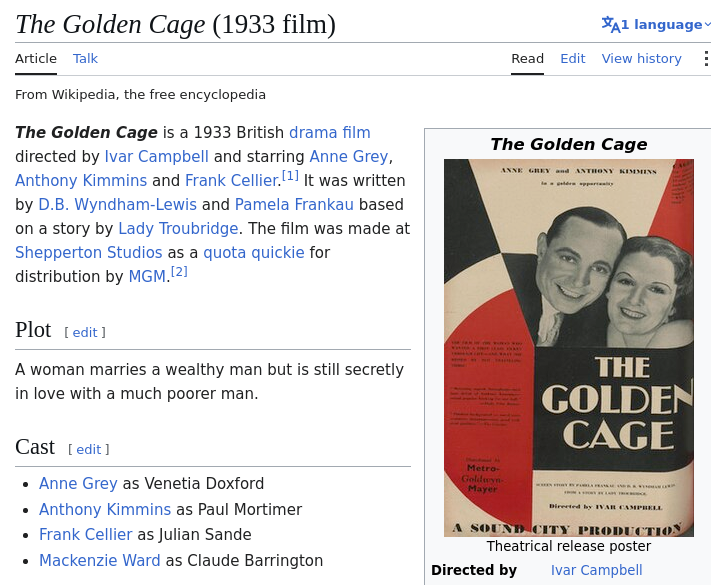
Task: Open Frank Cellier link in intro paragraph
Action: click(231, 180)
